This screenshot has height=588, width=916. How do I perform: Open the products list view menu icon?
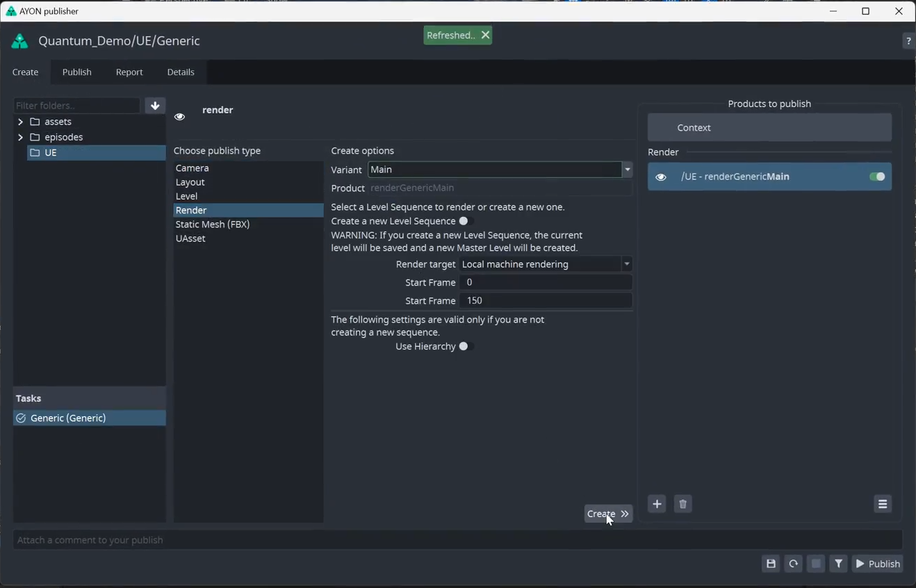[x=883, y=504]
